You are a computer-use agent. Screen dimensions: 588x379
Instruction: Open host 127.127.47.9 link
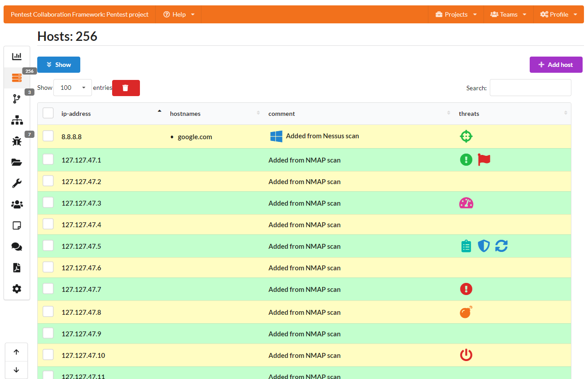pos(81,334)
